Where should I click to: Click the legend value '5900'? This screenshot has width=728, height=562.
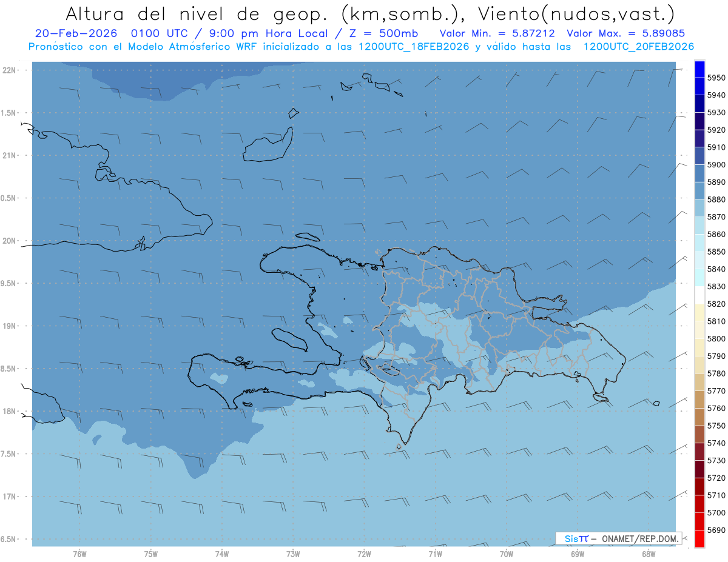(x=716, y=164)
